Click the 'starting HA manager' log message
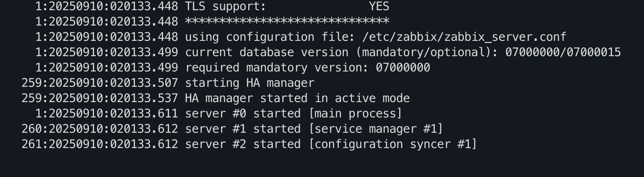 coord(250,83)
